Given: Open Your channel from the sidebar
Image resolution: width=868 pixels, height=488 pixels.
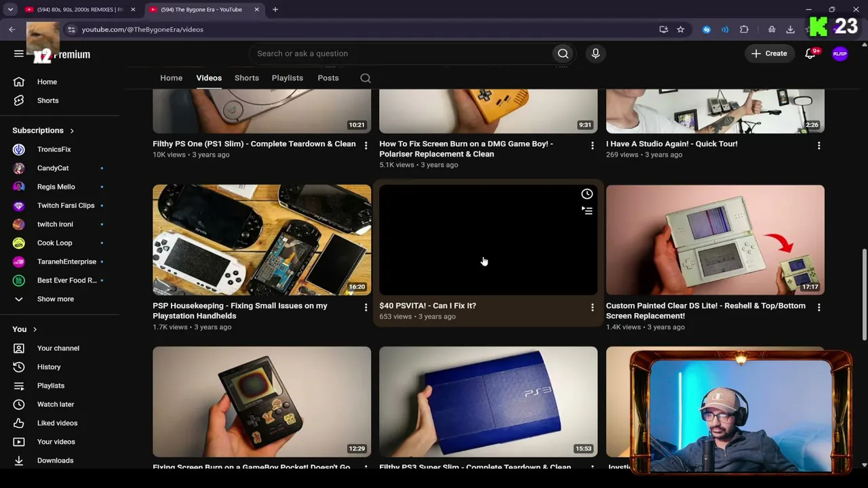Looking at the screenshot, I should (x=60, y=348).
